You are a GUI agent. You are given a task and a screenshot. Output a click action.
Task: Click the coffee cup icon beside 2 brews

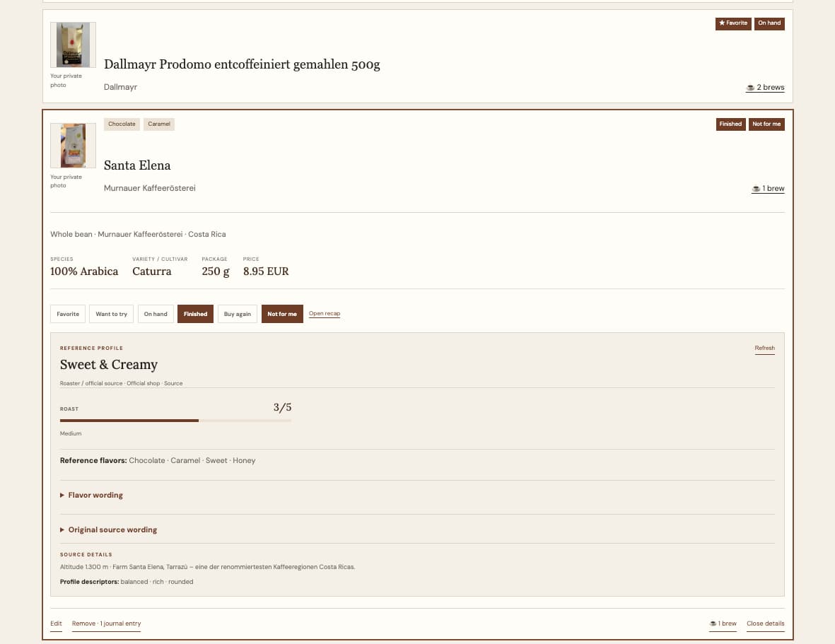point(749,87)
